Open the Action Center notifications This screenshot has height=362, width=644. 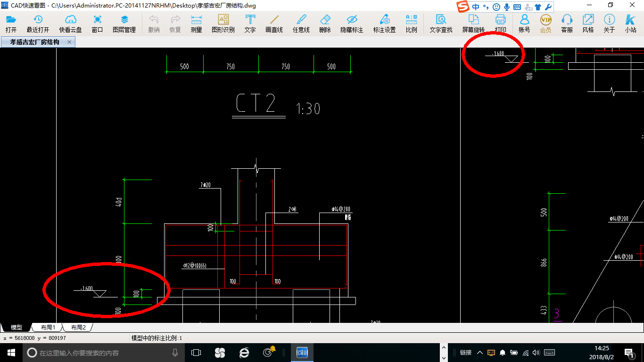(628, 353)
